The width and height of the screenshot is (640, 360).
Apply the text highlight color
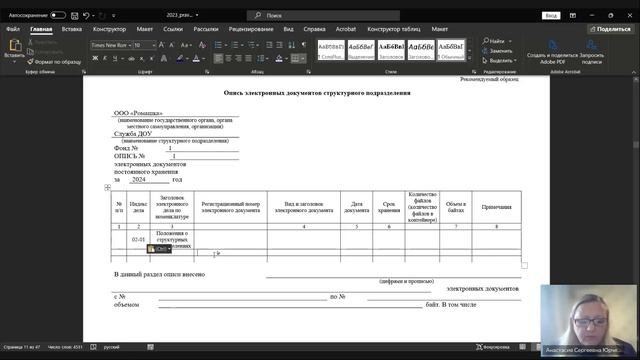(180, 58)
